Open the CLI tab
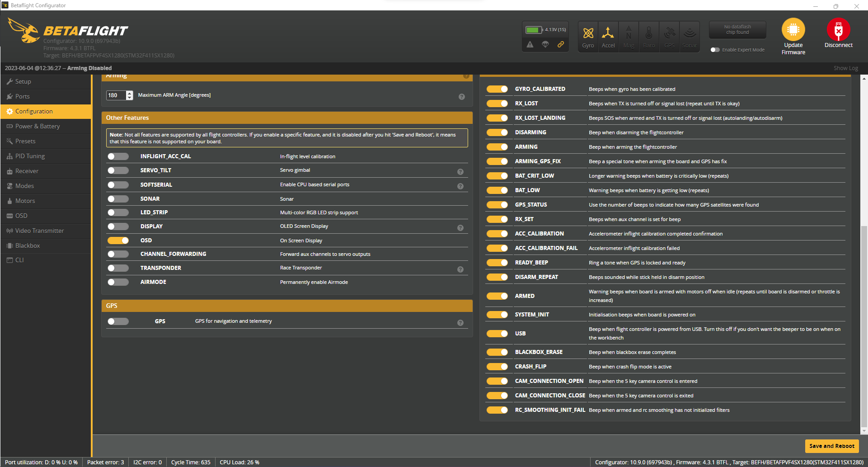The width and height of the screenshot is (868, 467). (x=19, y=260)
